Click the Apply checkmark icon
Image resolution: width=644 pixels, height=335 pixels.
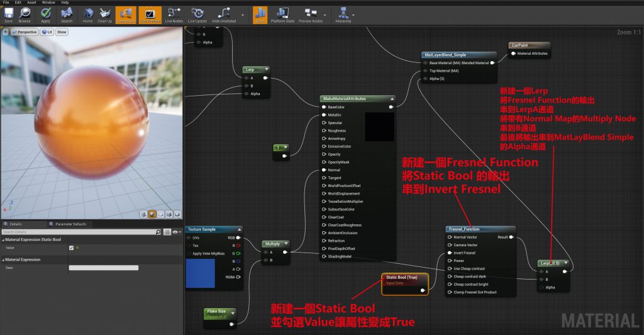(45, 14)
